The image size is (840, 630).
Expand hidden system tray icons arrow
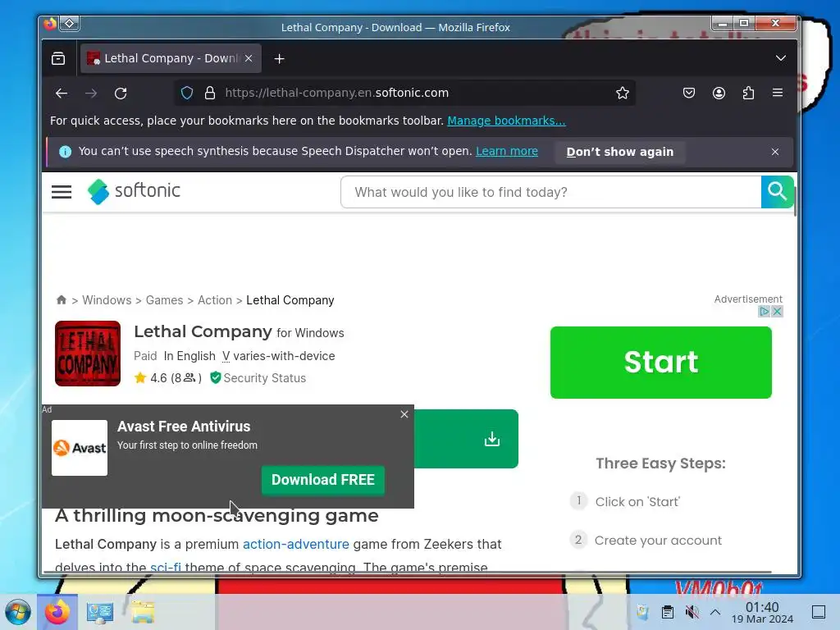coord(715,612)
